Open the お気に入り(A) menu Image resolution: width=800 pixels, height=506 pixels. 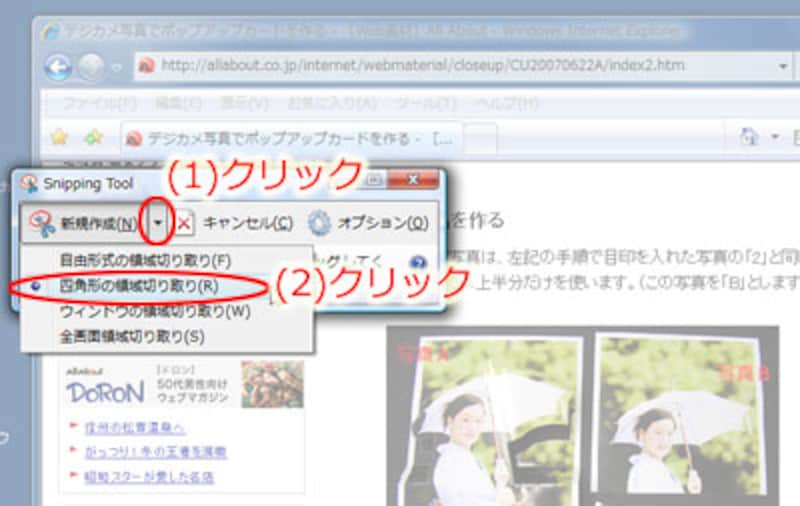coord(332,104)
